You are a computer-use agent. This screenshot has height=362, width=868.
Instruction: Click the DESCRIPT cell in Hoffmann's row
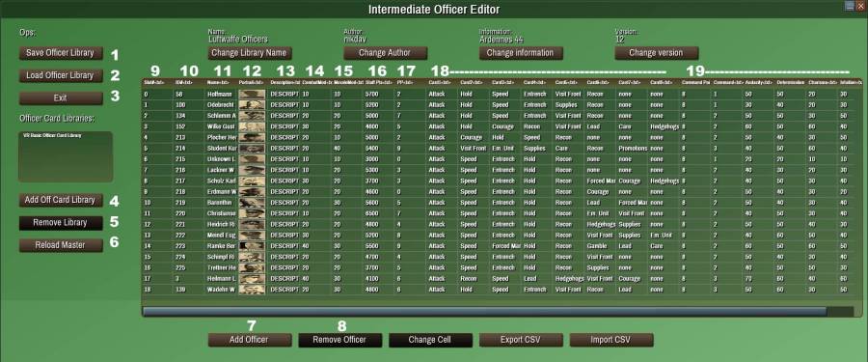tap(284, 95)
